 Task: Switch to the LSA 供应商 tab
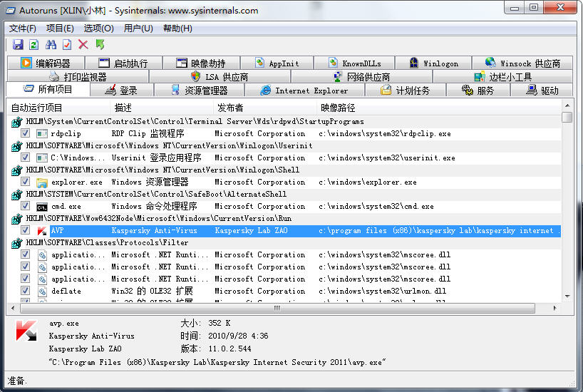220,76
